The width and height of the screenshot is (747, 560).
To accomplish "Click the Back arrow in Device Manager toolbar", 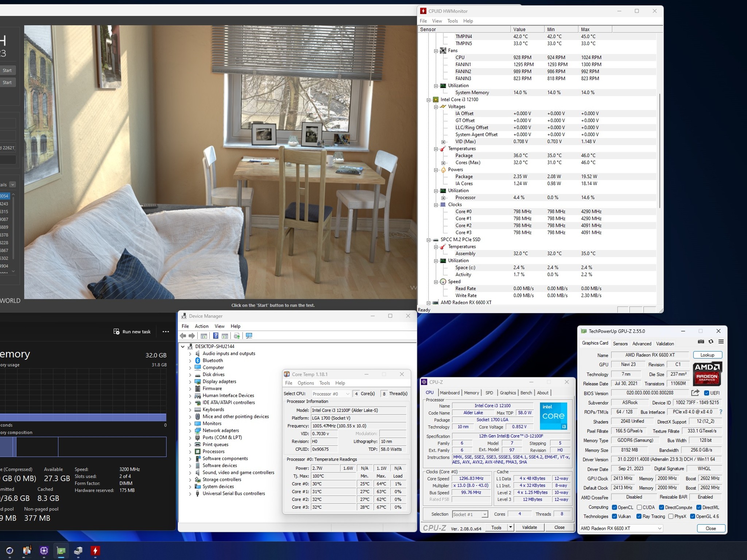I will coord(183,336).
